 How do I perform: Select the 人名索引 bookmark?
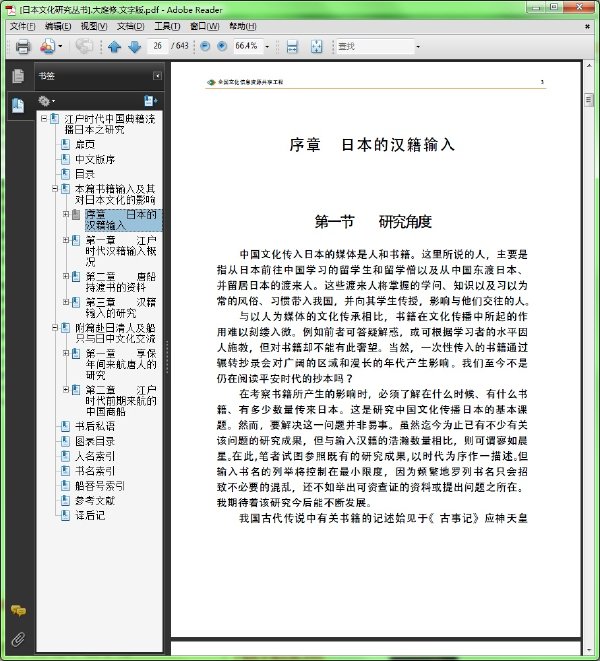(x=95, y=456)
